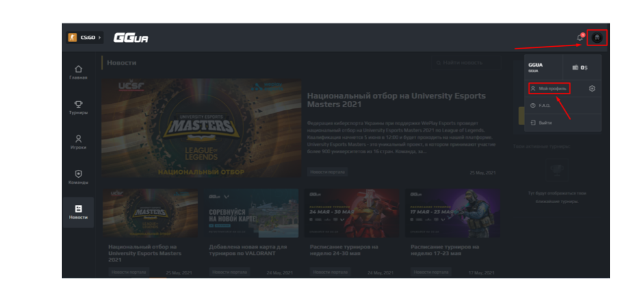Open the notifications bell icon
This screenshot has height=303, width=644.
coord(580,38)
